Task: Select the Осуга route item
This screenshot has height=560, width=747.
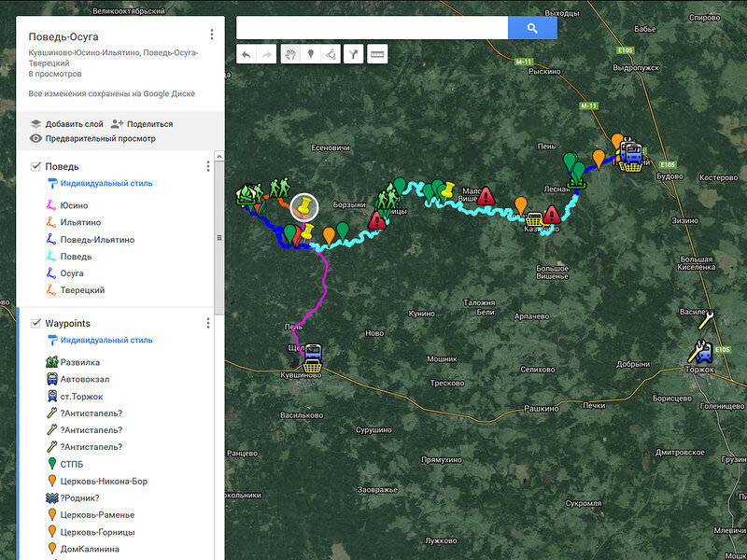Action: 72,273
